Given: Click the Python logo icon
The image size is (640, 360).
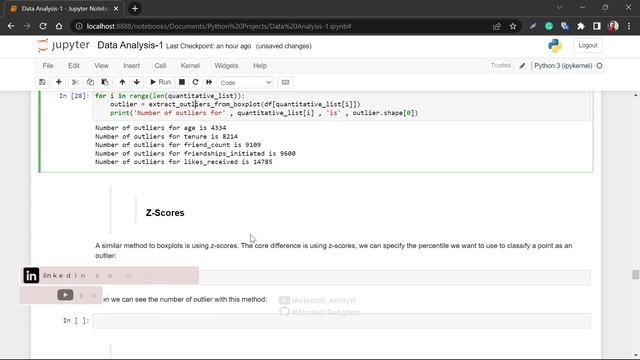Looking at the screenshot, I should [555, 45].
